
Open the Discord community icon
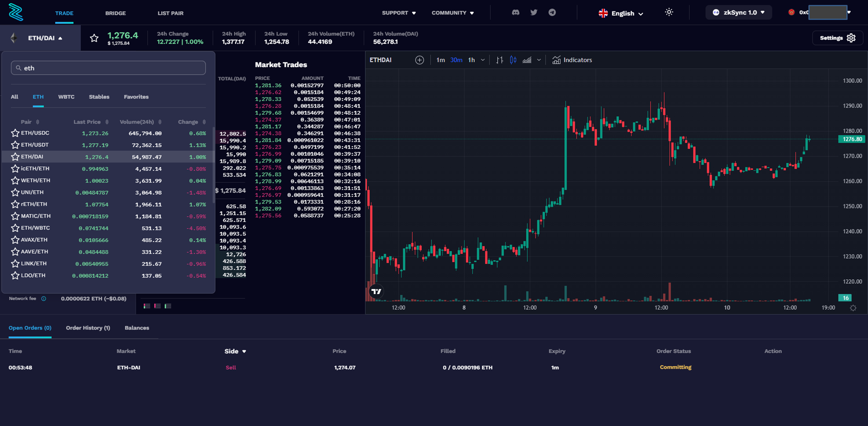coord(515,13)
